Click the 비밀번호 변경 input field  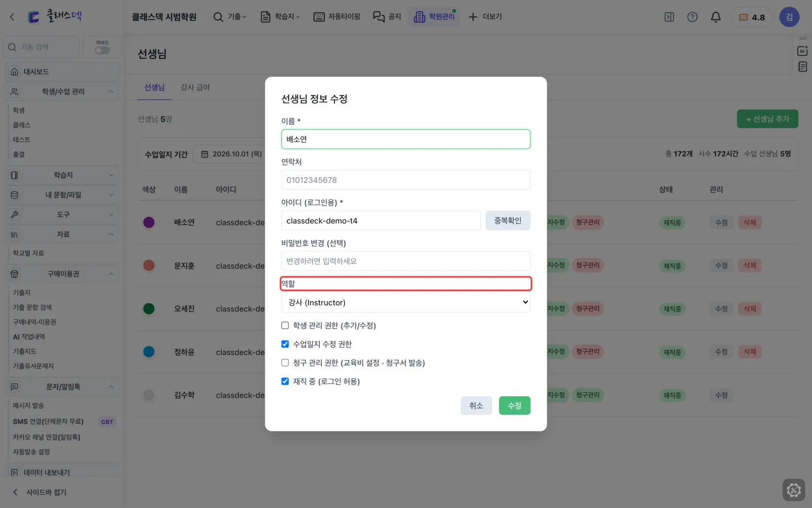406,261
